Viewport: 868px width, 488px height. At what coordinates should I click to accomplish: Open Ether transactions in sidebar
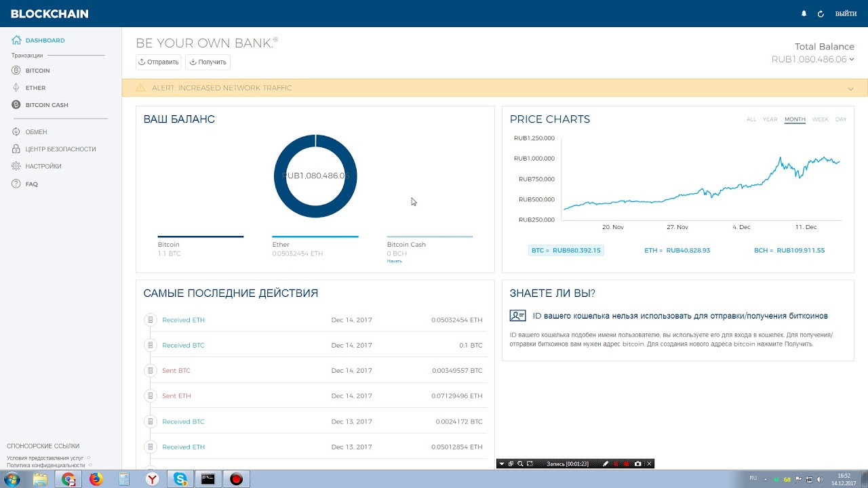pyautogui.click(x=35, y=87)
